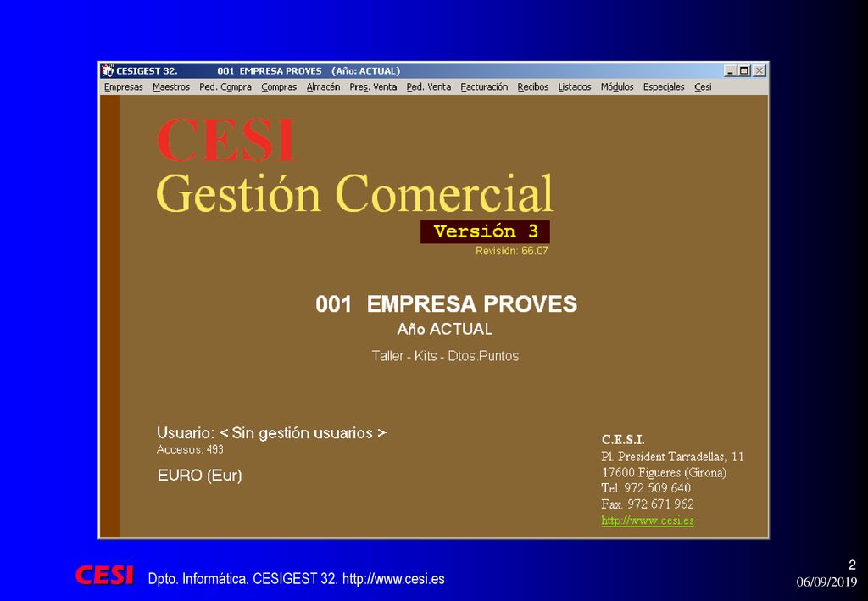Click the Dpto. Informática footer text
Viewport: 868px width, 601px height.
pyautogui.click(x=296, y=579)
